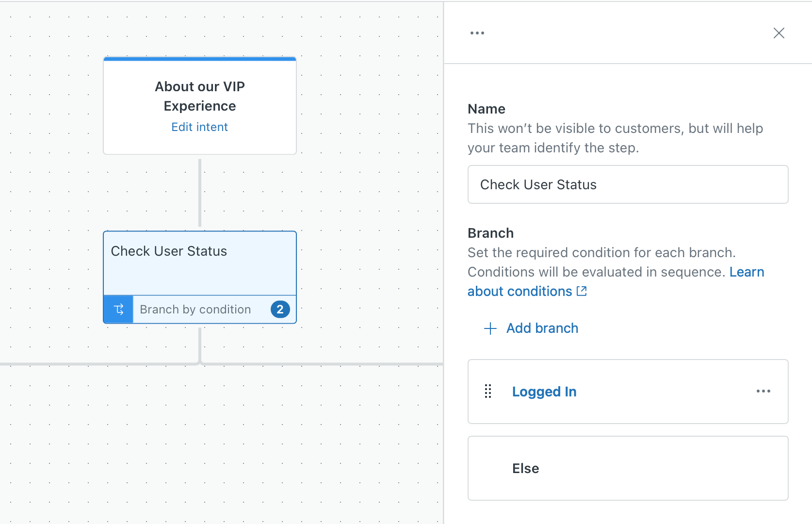The width and height of the screenshot is (812, 524).
Task: Open the Edit intent link
Action: 199,127
